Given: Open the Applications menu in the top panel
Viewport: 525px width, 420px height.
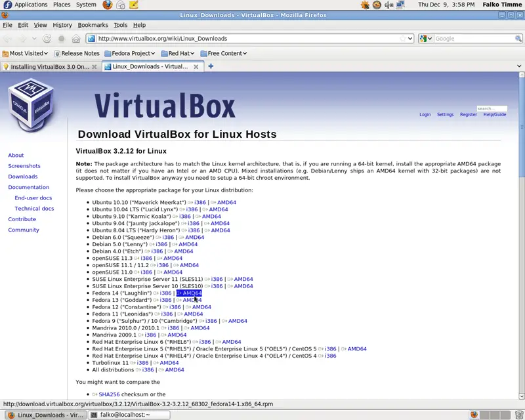Looking at the screenshot, I should 31,5.
